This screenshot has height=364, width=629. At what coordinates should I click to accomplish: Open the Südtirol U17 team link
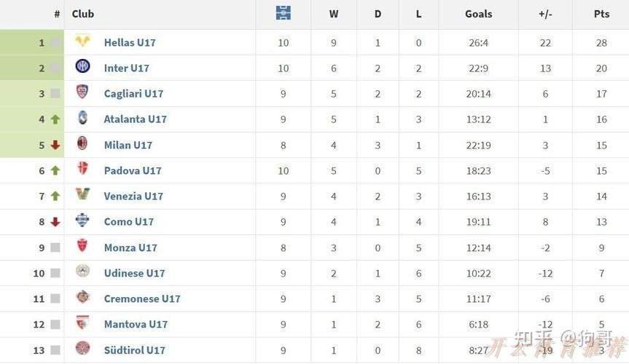[134, 350]
